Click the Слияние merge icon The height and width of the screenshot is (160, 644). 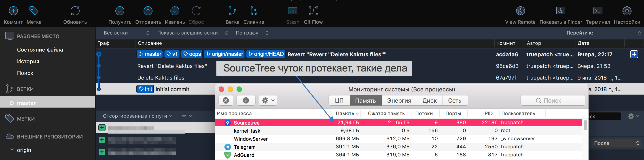[x=254, y=11]
